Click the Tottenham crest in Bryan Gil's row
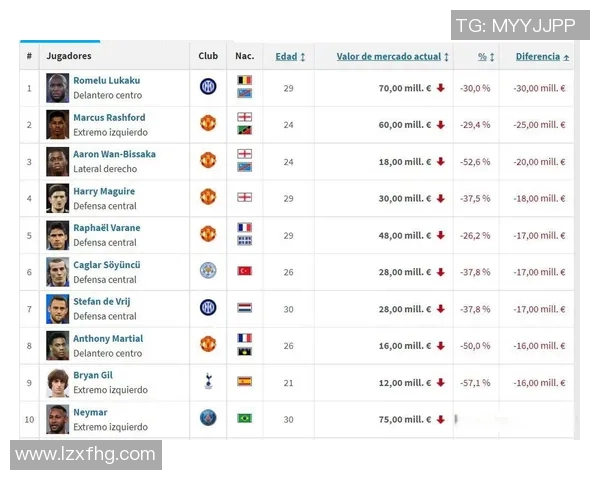Viewport: 600px width, 480px height. click(207, 381)
